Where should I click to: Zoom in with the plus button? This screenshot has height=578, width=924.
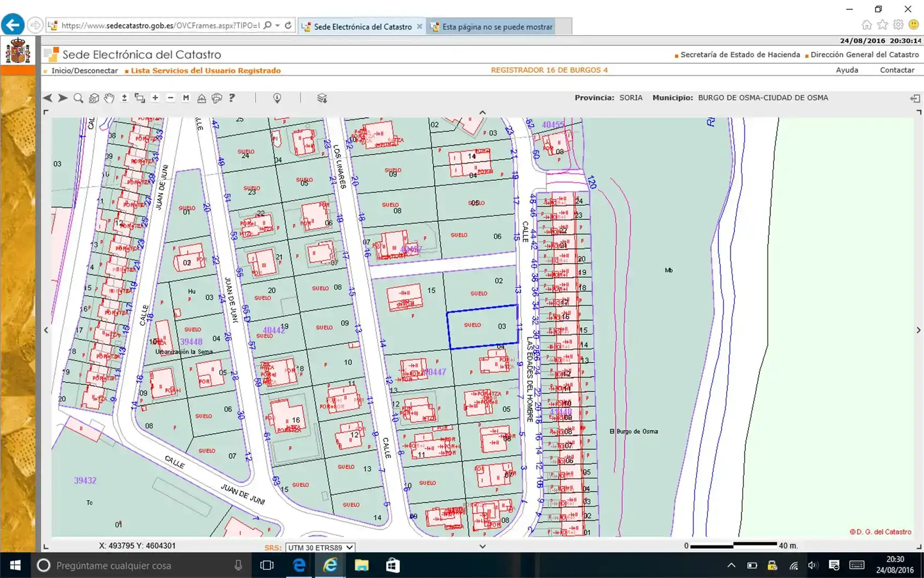pyautogui.click(x=155, y=98)
